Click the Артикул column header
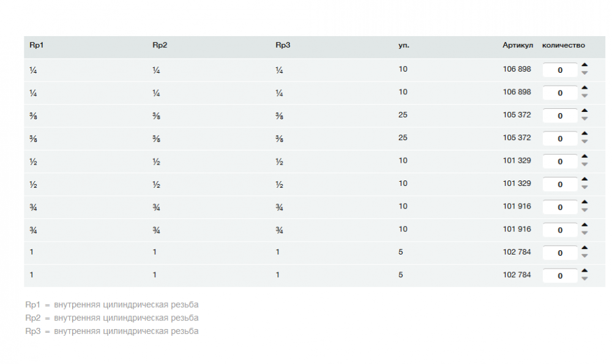Image resolution: width=612 pixels, height=364 pixels. coord(518,45)
